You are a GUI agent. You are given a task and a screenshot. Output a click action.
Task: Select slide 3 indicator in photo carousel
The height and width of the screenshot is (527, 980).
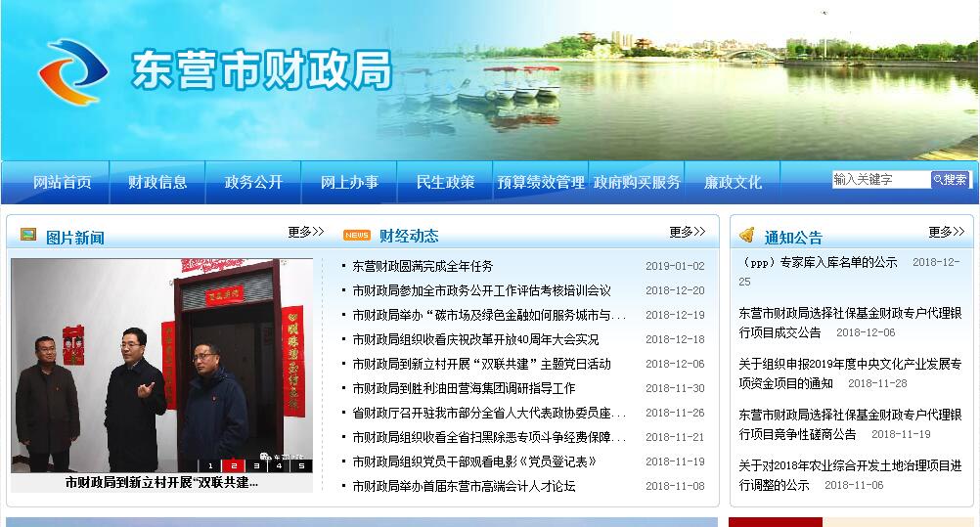(256, 465)
